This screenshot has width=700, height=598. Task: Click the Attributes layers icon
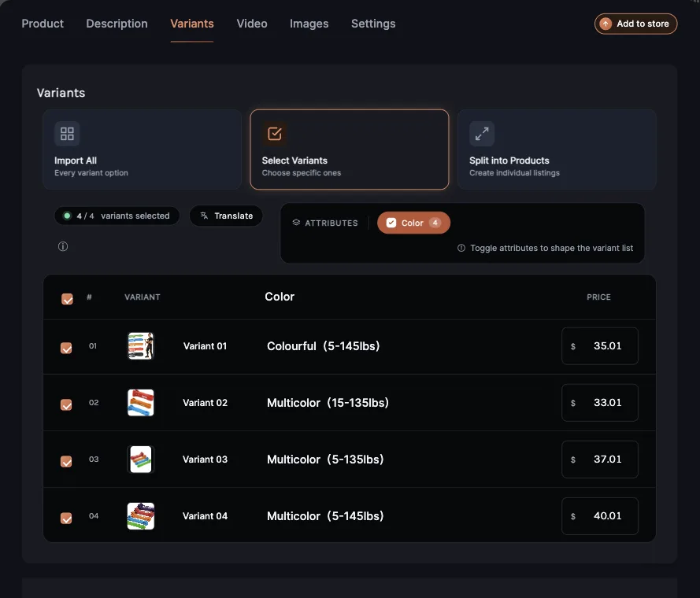pos(296,222)
